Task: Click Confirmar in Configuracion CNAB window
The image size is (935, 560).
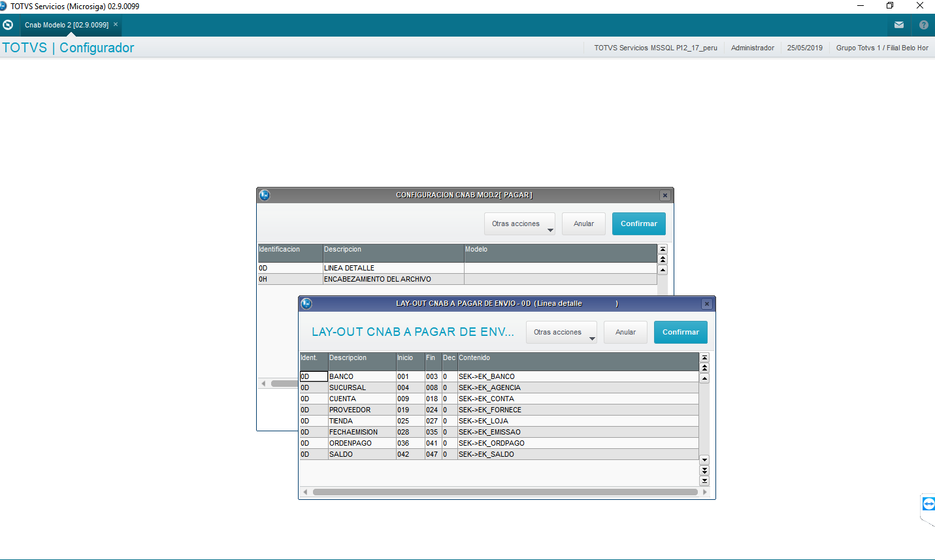Action: (639, 223)
